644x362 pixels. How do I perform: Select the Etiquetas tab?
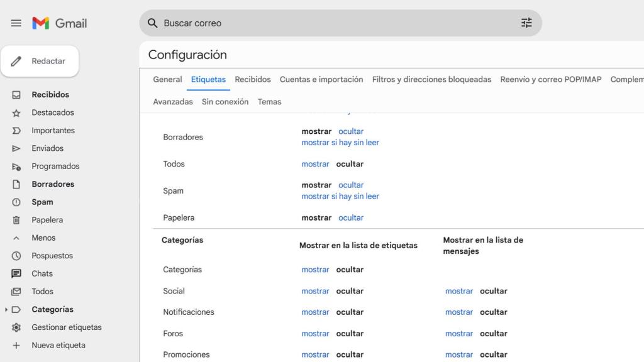coord(208,80)
